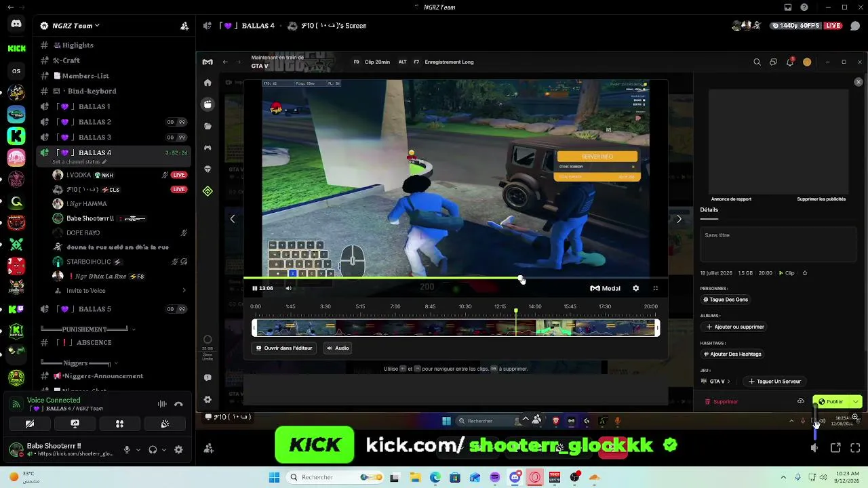Click Ouvrir dans l'éditeur

pos(284,348)
